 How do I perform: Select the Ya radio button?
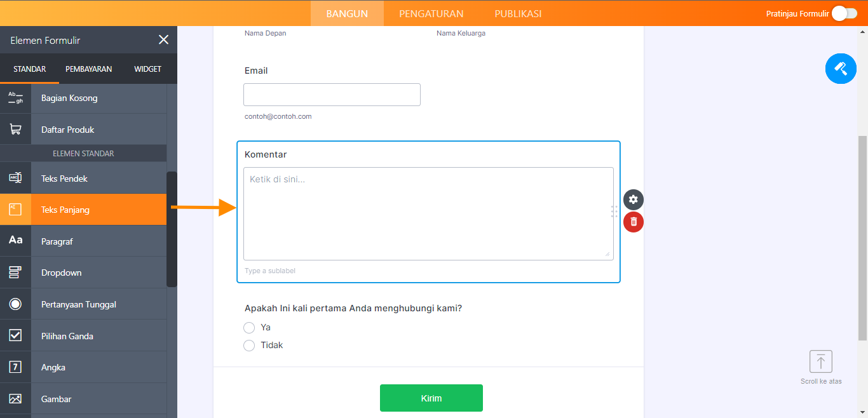pyautogui.click(x=249, y=328)
